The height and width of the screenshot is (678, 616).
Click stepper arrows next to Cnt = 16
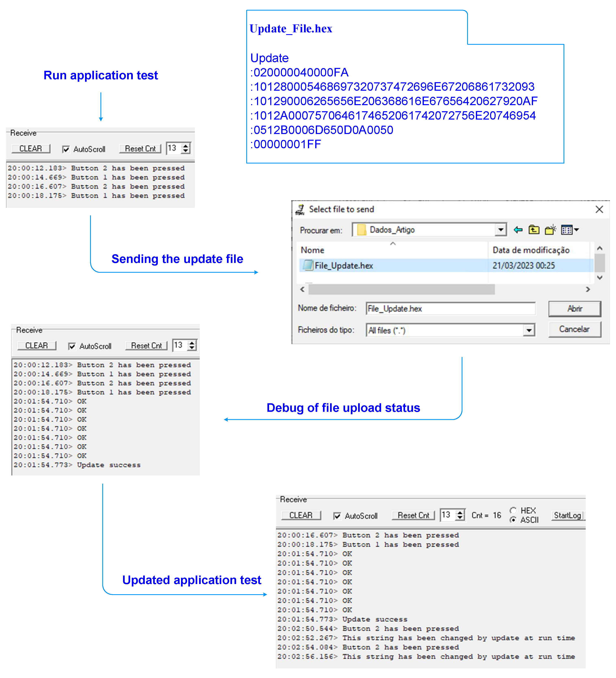(460, 515)
